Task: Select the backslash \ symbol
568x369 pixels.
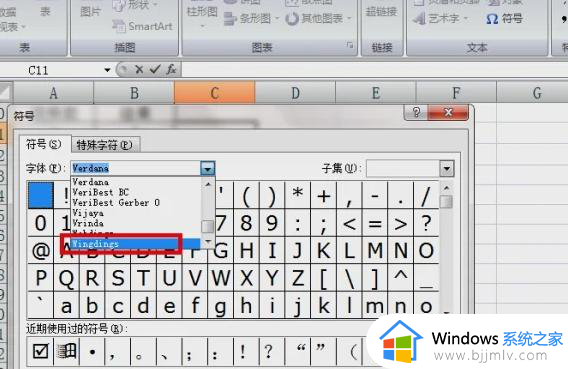Action: click(x=349, y=278)
